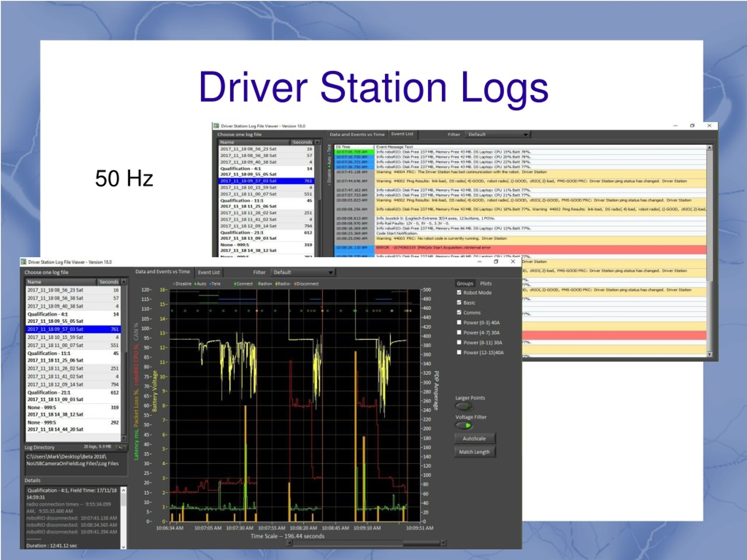Click the Seconds header in the back window

pyautogui.click(x=302, y=142)
